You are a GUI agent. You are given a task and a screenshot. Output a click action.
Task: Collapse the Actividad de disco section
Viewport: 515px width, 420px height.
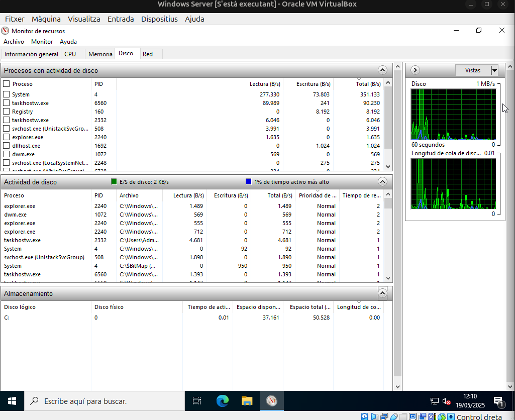click(382, 181)
